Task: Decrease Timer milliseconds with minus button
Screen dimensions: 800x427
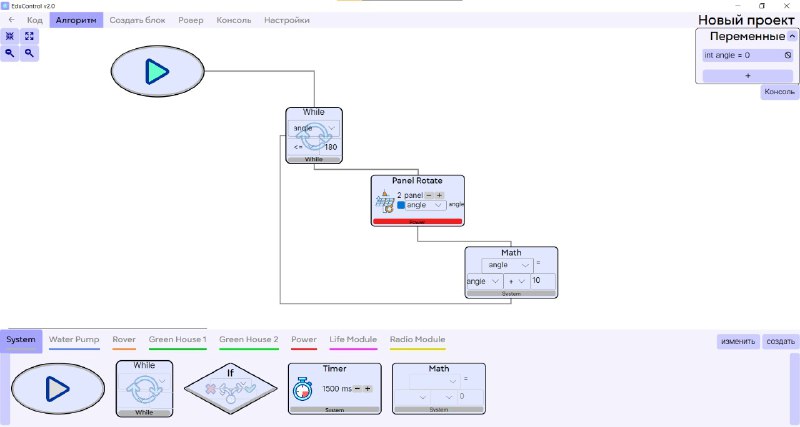Action: point(356,388)
